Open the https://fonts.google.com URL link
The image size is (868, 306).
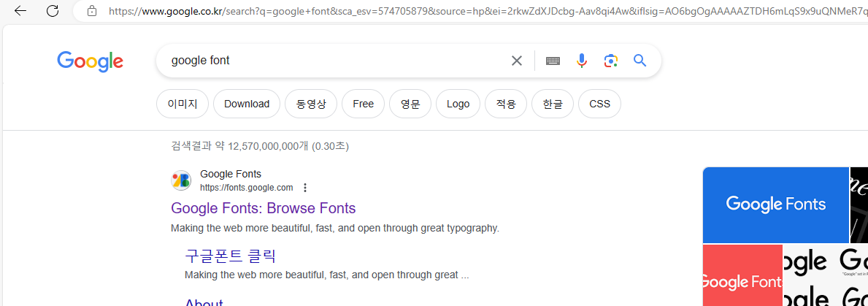coord(247,188)
